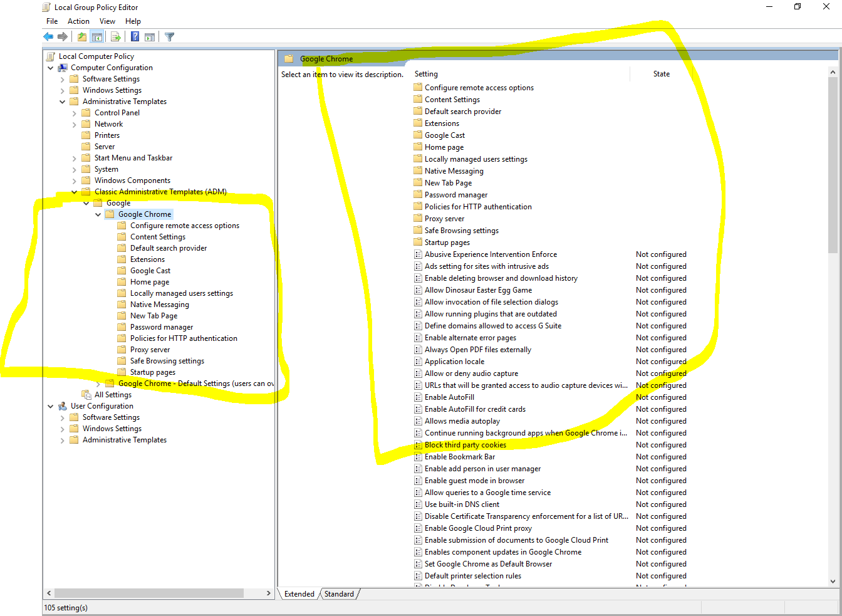Image resolution: width=842 pixels, height=616 pixels.
Task: Click the Proxy server folder icon in the settings list
Action: tap(418, 219)
